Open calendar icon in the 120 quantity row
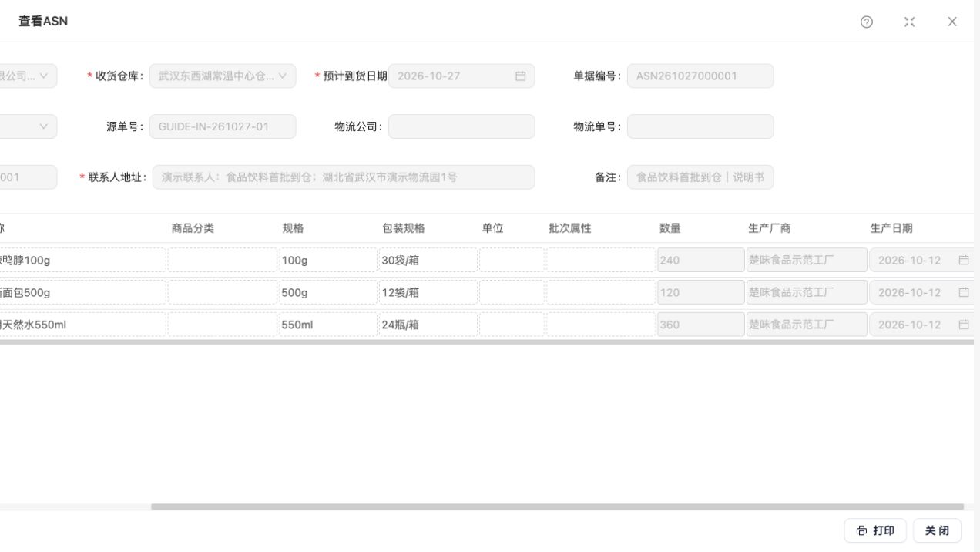Image resolution: width=980 pixels, height=552 pixels. tap(964, 293)
